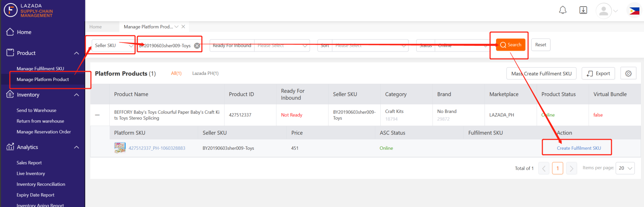Go to previous page arrow

544,168
